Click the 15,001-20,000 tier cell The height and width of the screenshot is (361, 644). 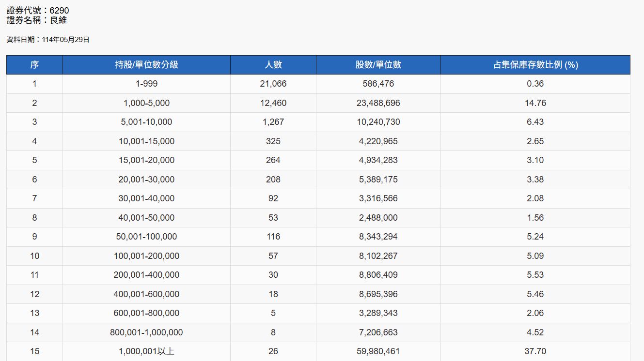(x=146, y=160)
